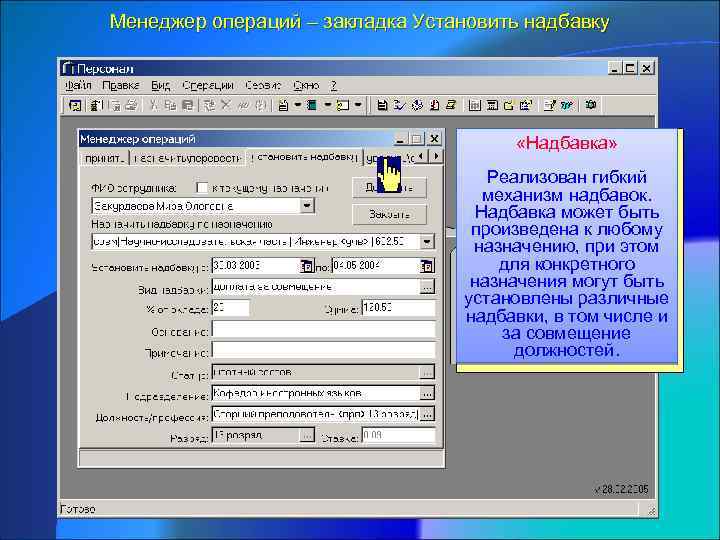
Task: Select the Установить надбавку tab
Action: [304, 157]
